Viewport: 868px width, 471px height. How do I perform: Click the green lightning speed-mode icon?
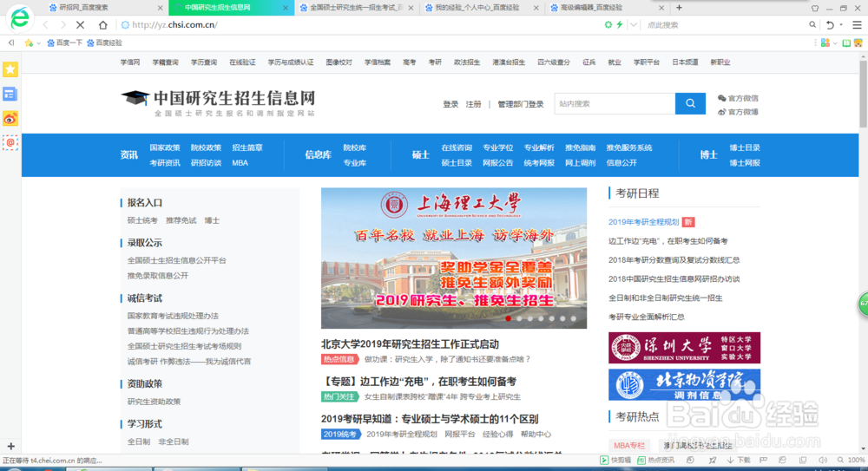click(620, 25)
